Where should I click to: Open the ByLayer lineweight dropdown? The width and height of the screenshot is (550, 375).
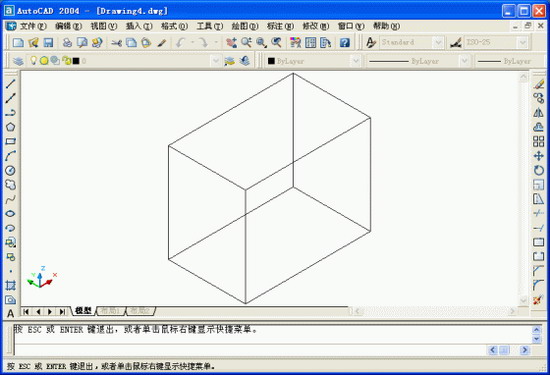[x=510, y=61]
